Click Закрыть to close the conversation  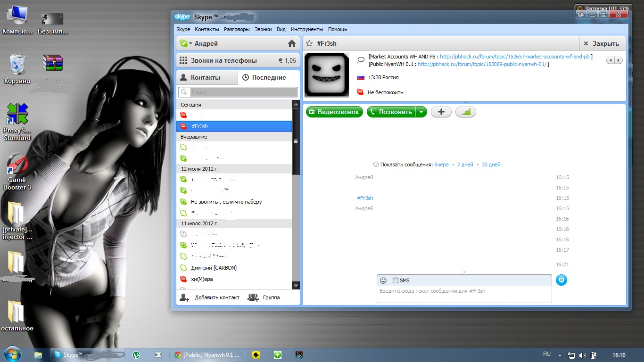(601, 43)
